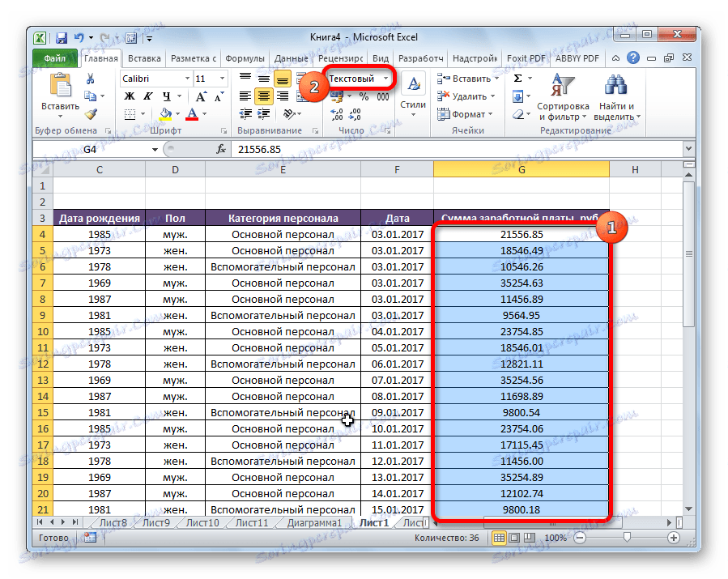
Task: Open the Текстовый number format dropdown
Action: click(386, 79)
